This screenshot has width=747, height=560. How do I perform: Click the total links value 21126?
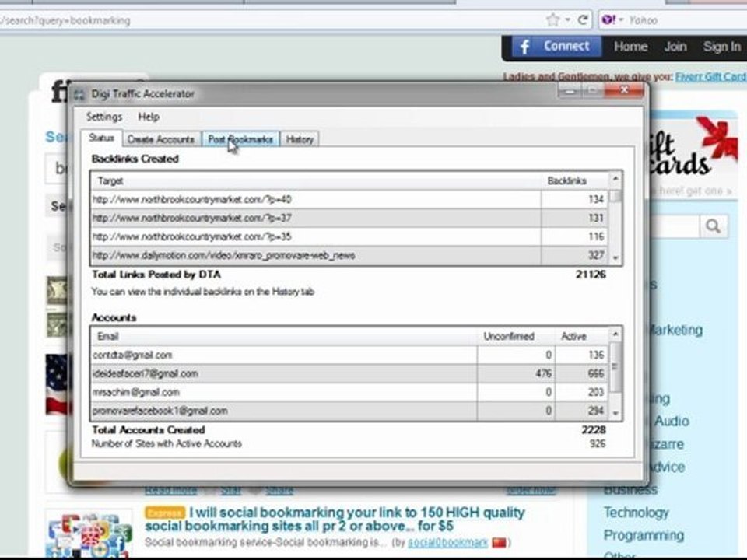(x=591, y=275)
